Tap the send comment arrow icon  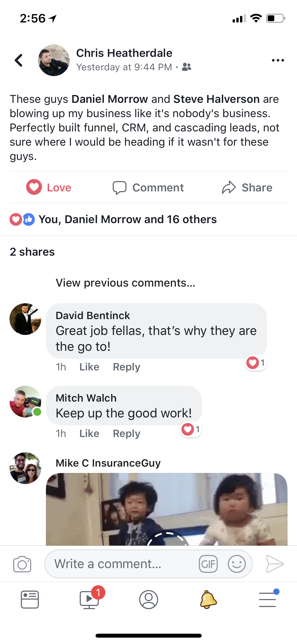pos(275,564)
